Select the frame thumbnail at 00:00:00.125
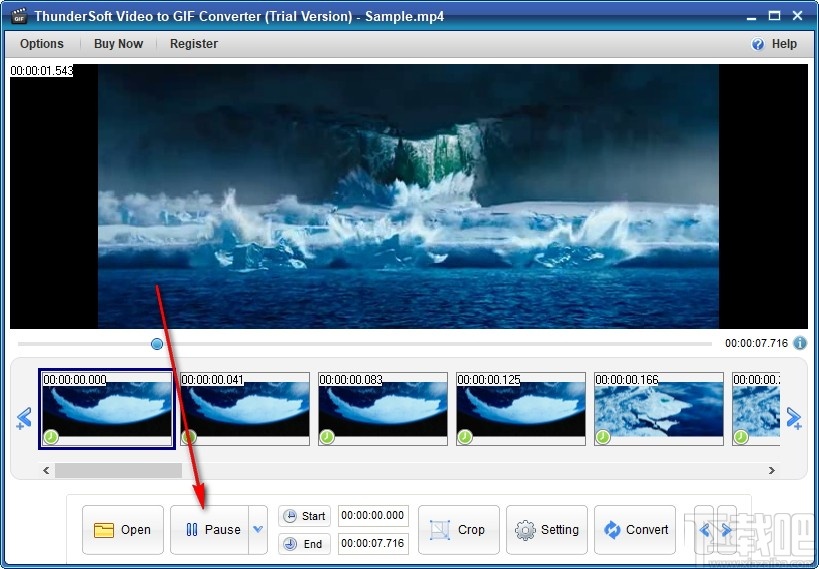Viewport: 819px width, 569px height. click(x=521, y=409)
